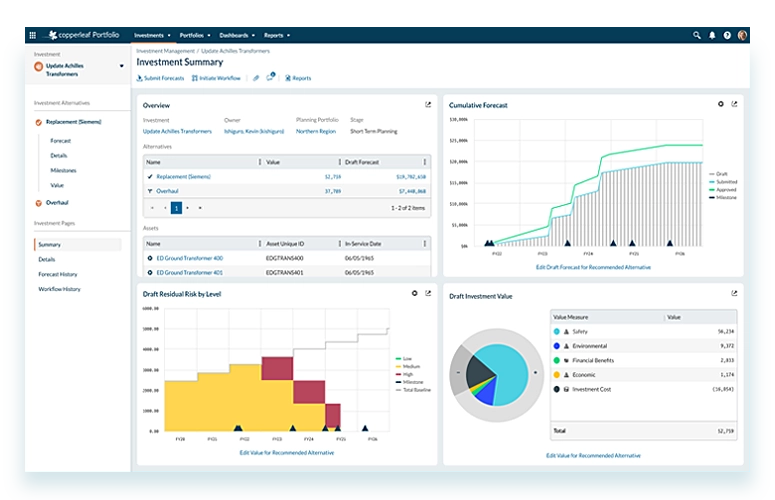Open Forecast History page

58,274
